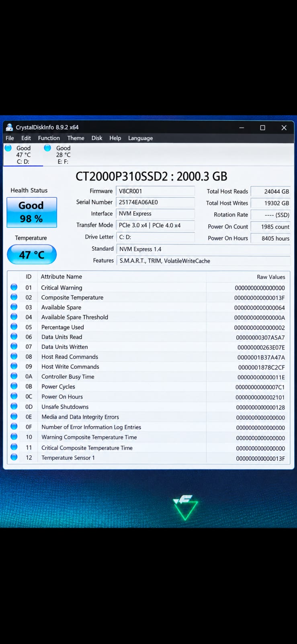Open the Help menu
This screenshot has width=297, height=644.
coord(115,138)
